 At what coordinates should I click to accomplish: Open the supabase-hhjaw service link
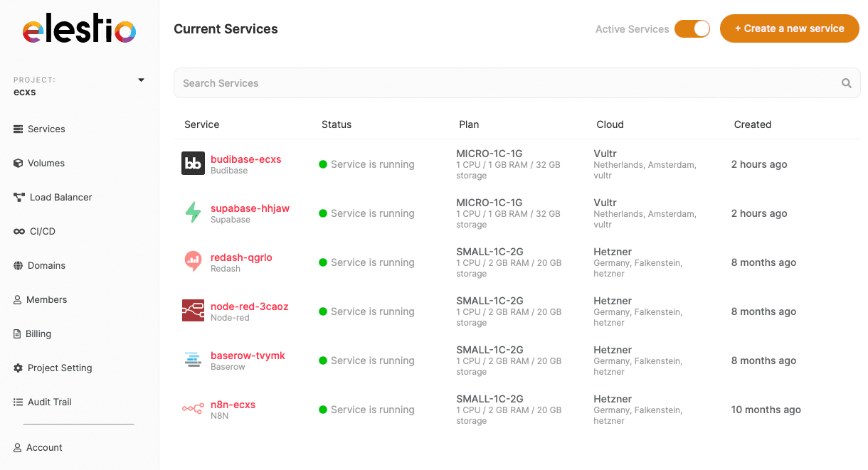[250, 208]
